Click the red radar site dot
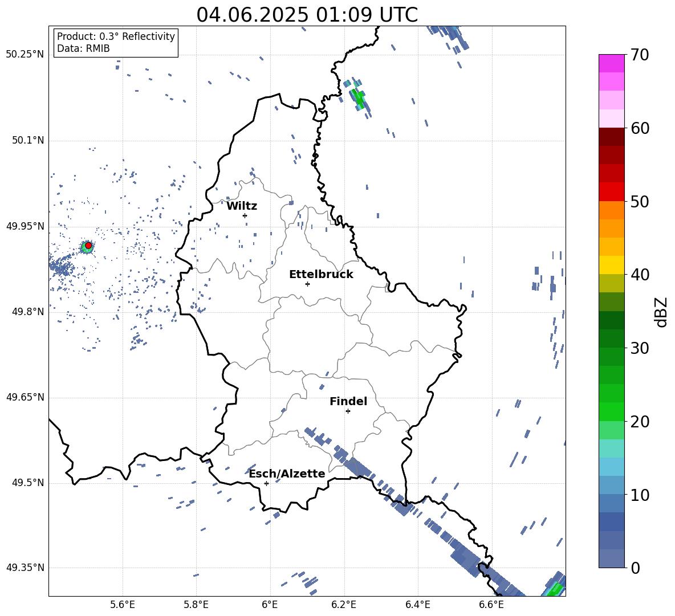675x616 pixels. click(88, 245)
